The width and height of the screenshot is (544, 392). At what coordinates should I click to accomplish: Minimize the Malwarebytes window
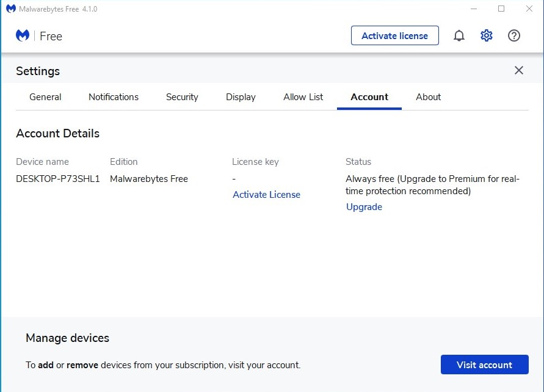click(x=474, y=9)
